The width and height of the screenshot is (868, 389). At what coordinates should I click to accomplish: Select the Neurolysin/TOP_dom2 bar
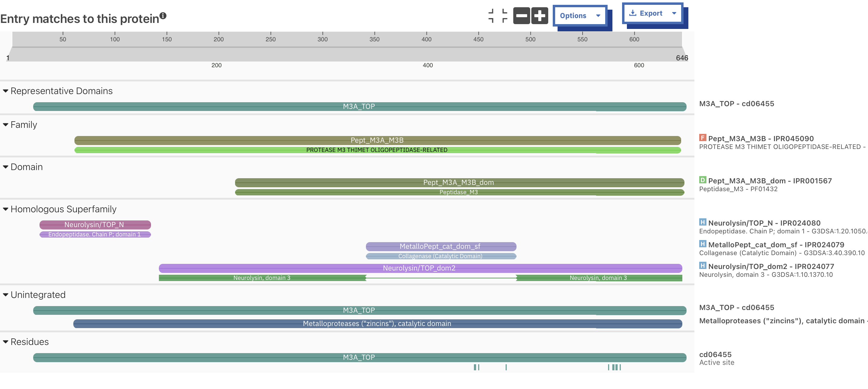(420, 268)
